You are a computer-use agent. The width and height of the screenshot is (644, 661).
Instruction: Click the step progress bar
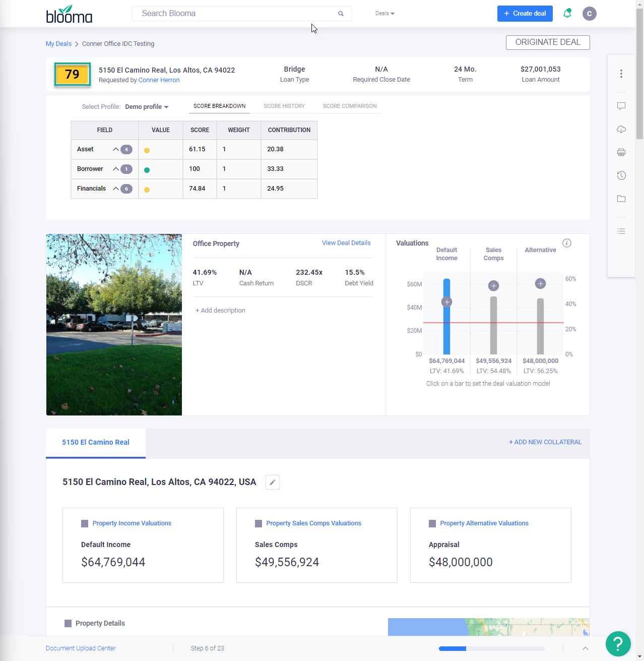click(x=492, y=648)
